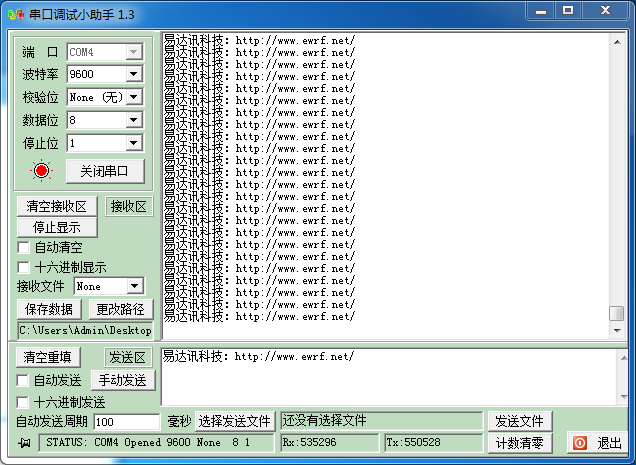This screenshot has width=636, height=465.
Task: Click 停止显示 button
Action: coord(57,227)
